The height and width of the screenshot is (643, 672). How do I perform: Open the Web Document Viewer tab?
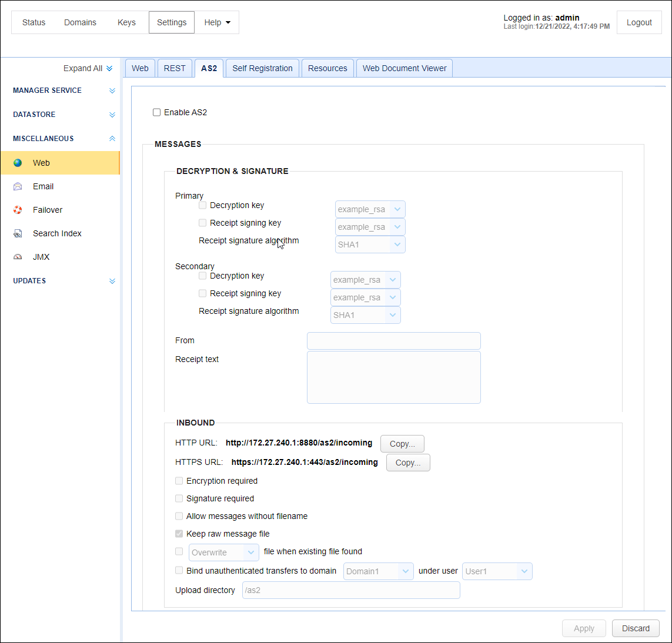click(404, 68)
